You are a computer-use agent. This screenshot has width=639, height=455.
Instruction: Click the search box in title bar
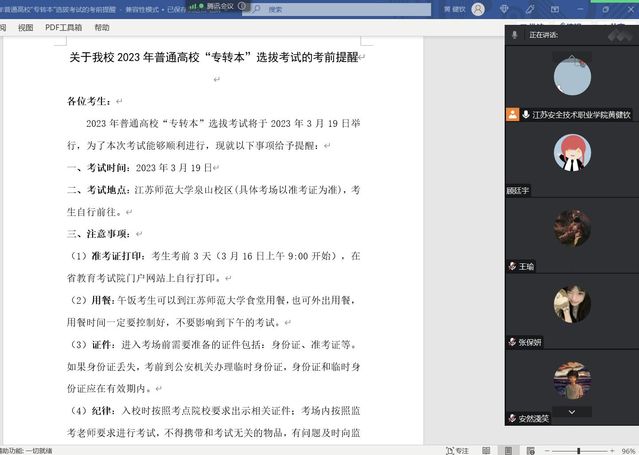point(300,8)
